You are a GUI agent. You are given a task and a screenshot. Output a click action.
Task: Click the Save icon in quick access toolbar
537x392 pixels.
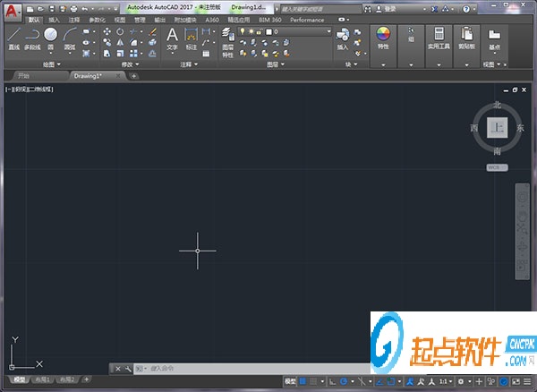pyautogui.click(x=52, y=9)
